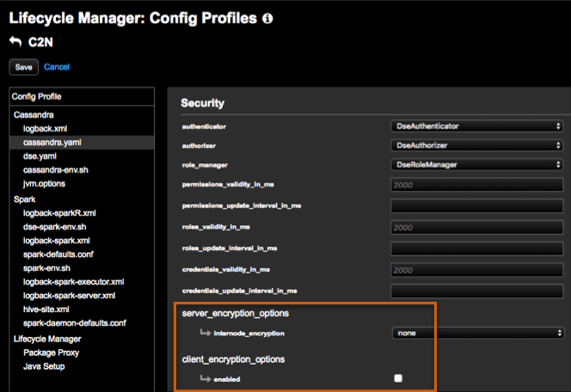This screenshot has width=571, height=392.
Task: Click the credentials_validity_in_ms input
Action: tap(476, 270)
